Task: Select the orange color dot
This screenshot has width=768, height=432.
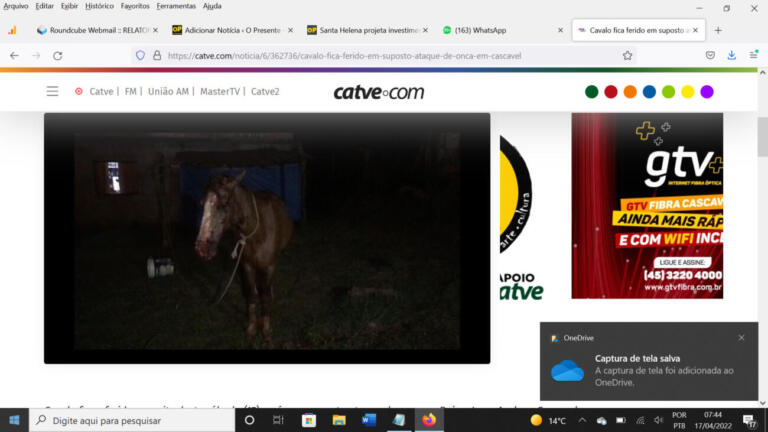Action: click(x=630, y=92)
